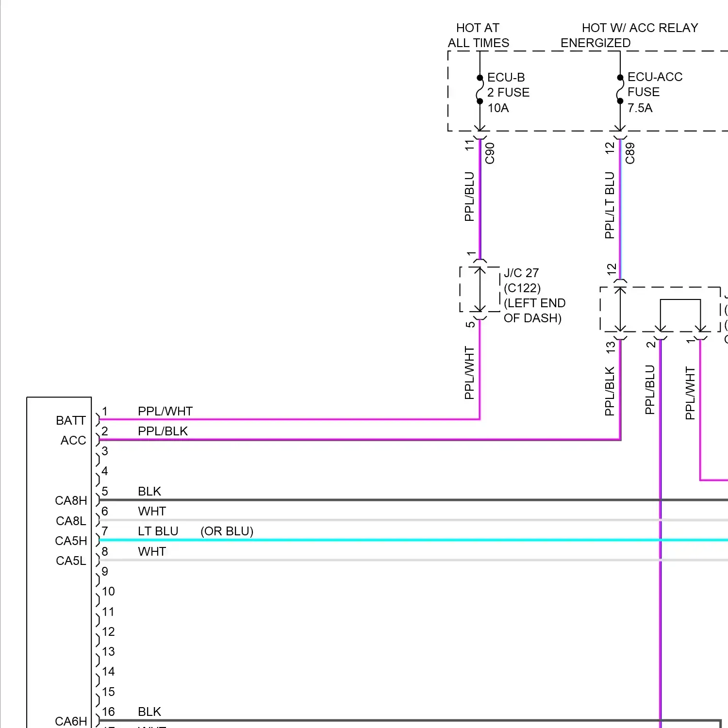Select the CA8H terminal label
728x728 pixels.
(x=71, y=500)
